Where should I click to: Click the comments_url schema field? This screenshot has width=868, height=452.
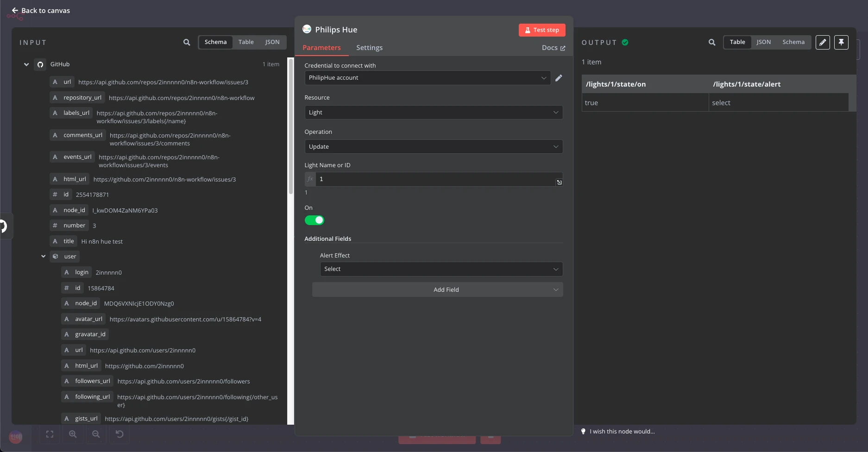(78, 135)
